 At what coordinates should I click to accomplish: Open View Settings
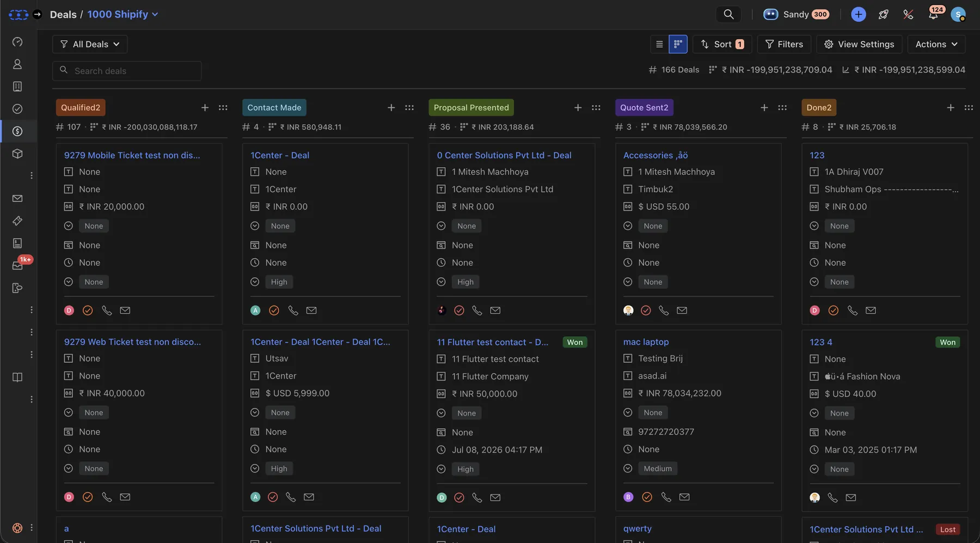pos(859,44)
